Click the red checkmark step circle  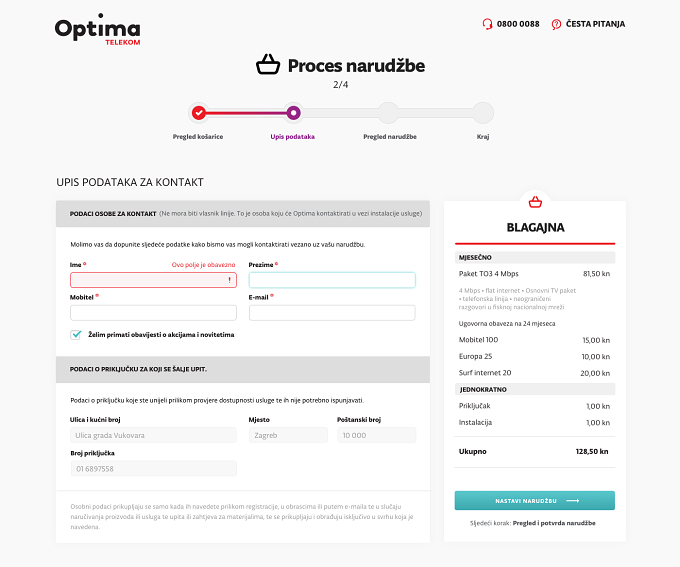(199, 113)
